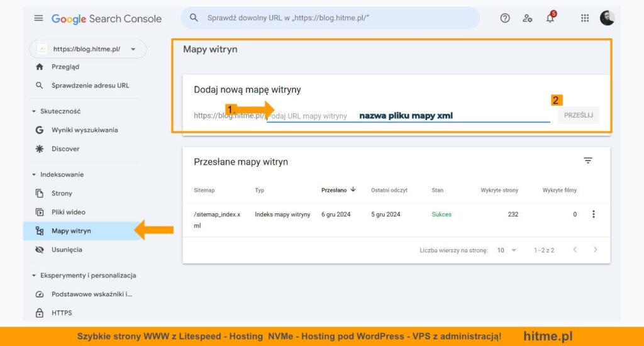644x346 pixels.
Task: Open the property selector https://blog.hitme.pl/
Action: 87,49
